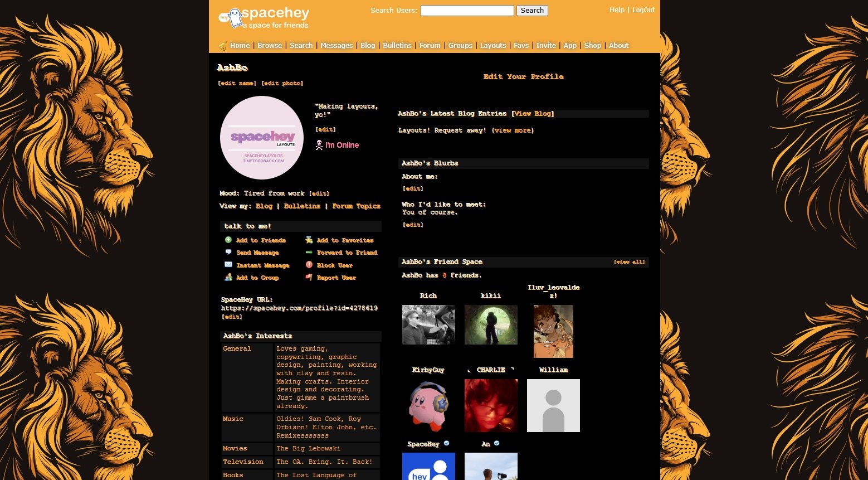Click the Instant Message envelope icon

coord(228,265)
